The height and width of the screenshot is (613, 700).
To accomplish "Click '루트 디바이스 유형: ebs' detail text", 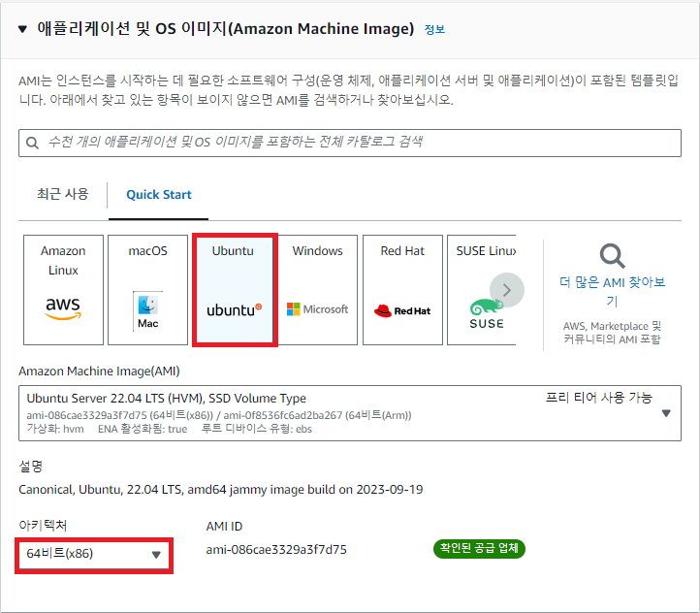I will pyautogui.click(x=257, y=429).
